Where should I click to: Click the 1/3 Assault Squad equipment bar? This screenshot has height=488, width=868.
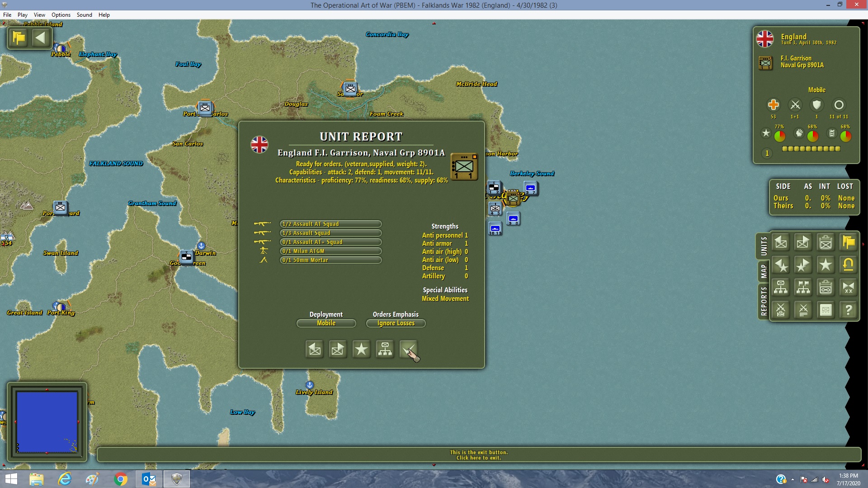pyautogui.click(x=330, y=233)
